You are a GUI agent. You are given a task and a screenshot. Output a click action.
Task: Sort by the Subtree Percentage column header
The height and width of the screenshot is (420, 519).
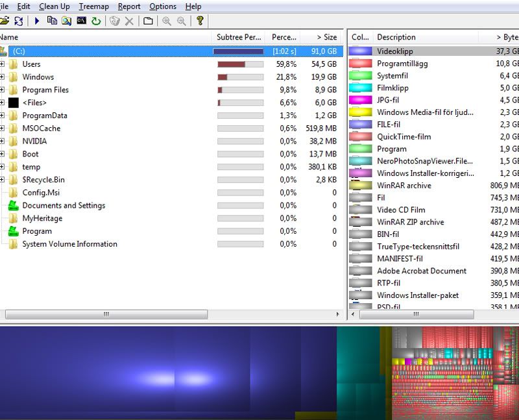pos(239,37)
